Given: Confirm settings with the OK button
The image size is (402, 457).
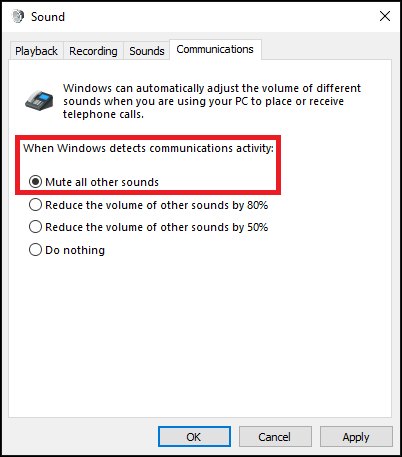Looking at the screenshot, I should pyautogui.click(x=194, y=436).
